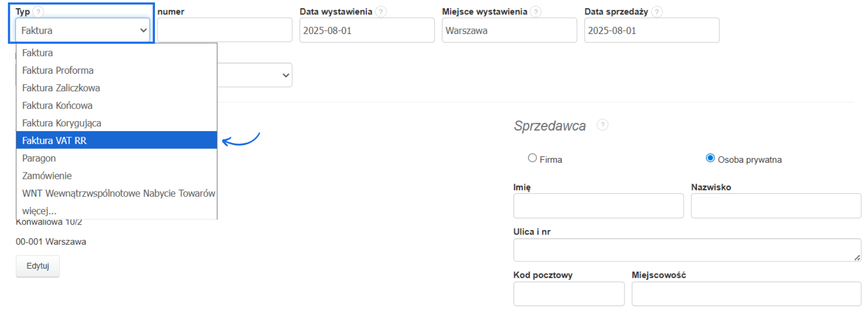This screenshot has height=314, width=868.
Task: Click the 00-001 Warszawa address text
Action: tap(51, 242)
